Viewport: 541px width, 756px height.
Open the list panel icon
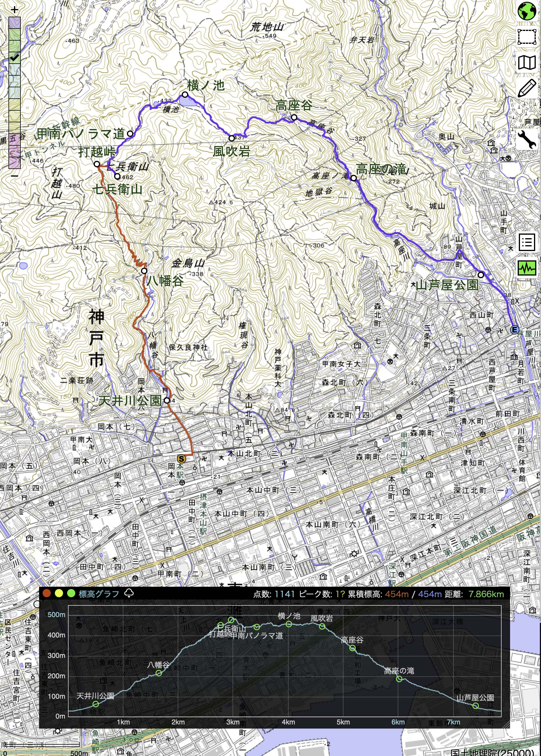tap(527, 242)
